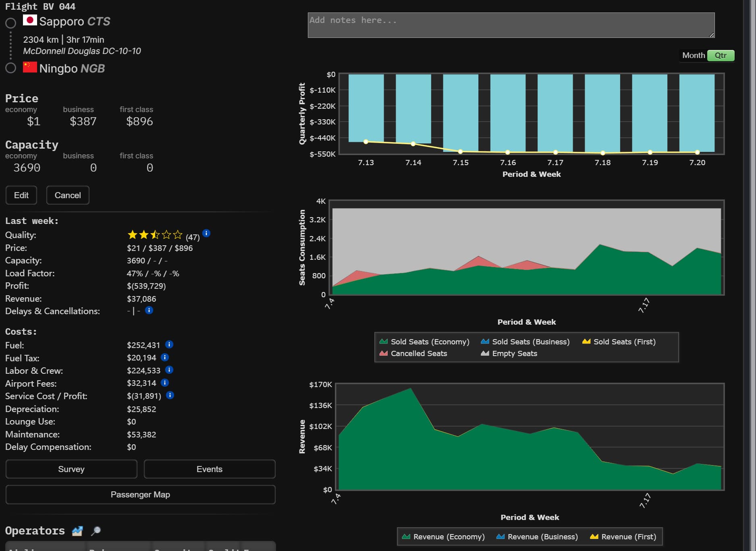The width and height of the screenshot is (756, 551).
Task: Select the Qtr view toggle
Action: [x=721, y=56]
